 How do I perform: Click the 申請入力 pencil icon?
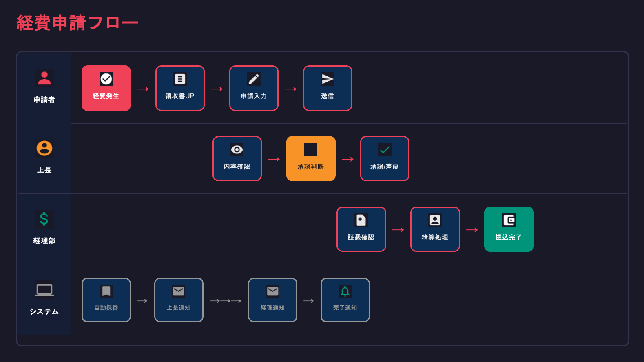point(254,79)
